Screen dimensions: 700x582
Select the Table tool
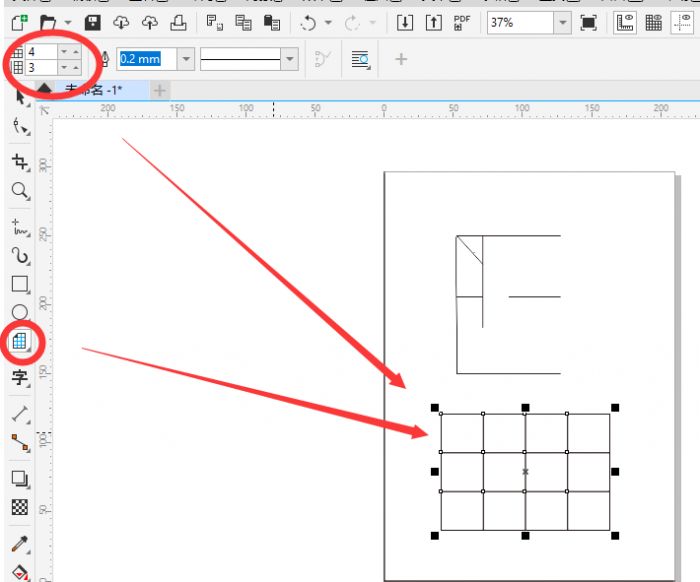[x=20, y=341]
